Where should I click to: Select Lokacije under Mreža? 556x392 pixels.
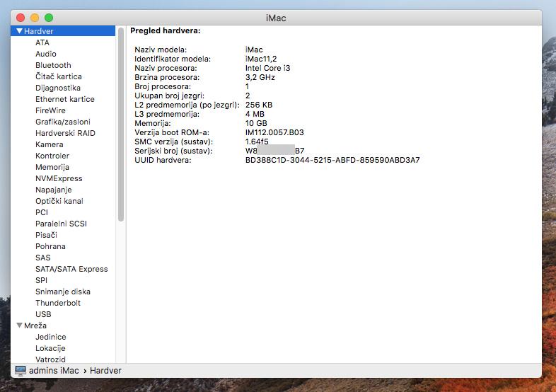(x=50, y=348)
